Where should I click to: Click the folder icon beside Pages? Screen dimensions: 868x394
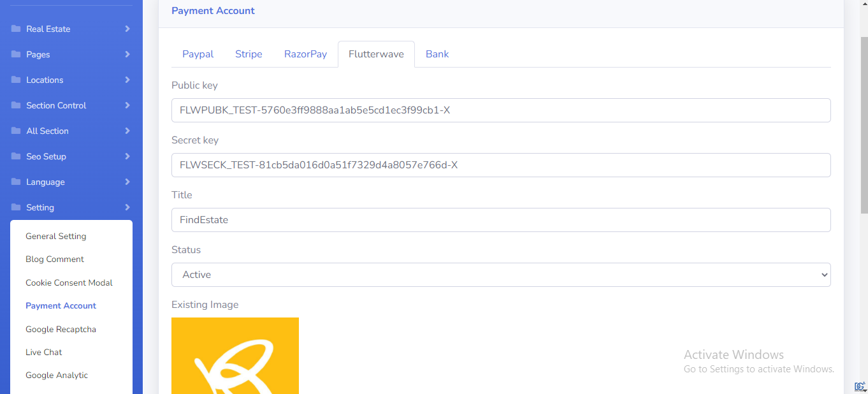point(16,54)
